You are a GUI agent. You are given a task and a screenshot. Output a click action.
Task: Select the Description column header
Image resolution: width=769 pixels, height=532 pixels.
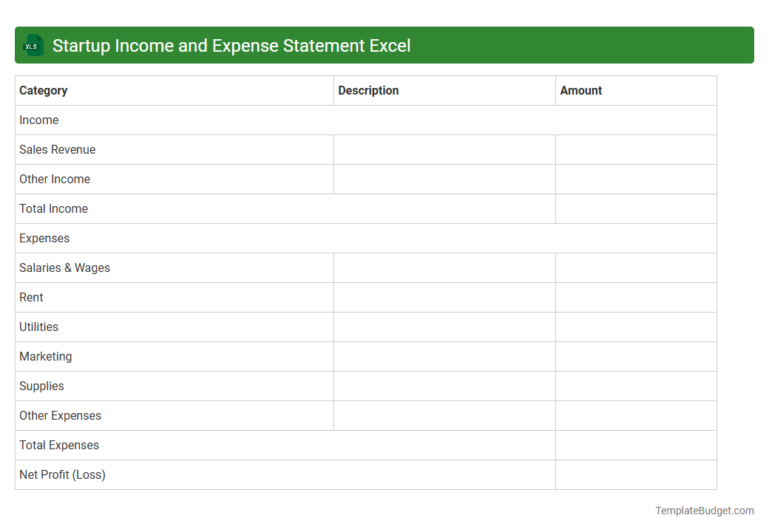[x=368, y=90]
